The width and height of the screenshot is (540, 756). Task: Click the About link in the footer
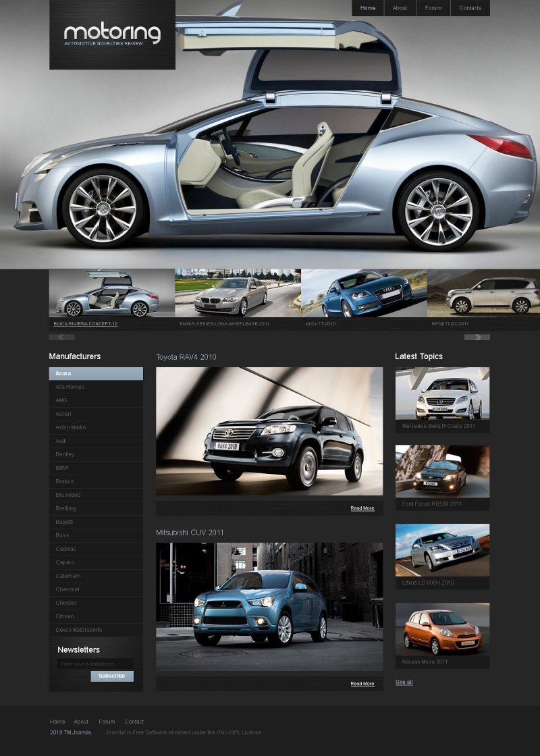(x=81, y=722)
